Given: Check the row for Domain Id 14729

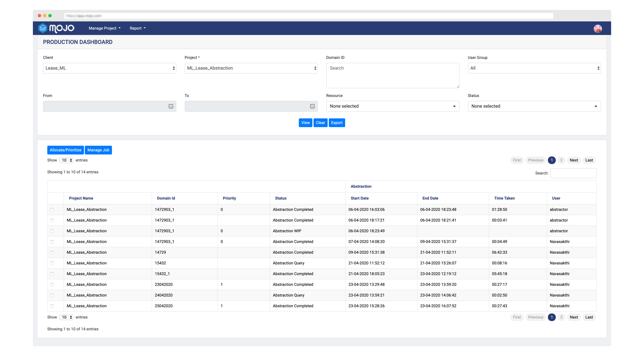Looking at the screenshot, I should 52,252.
